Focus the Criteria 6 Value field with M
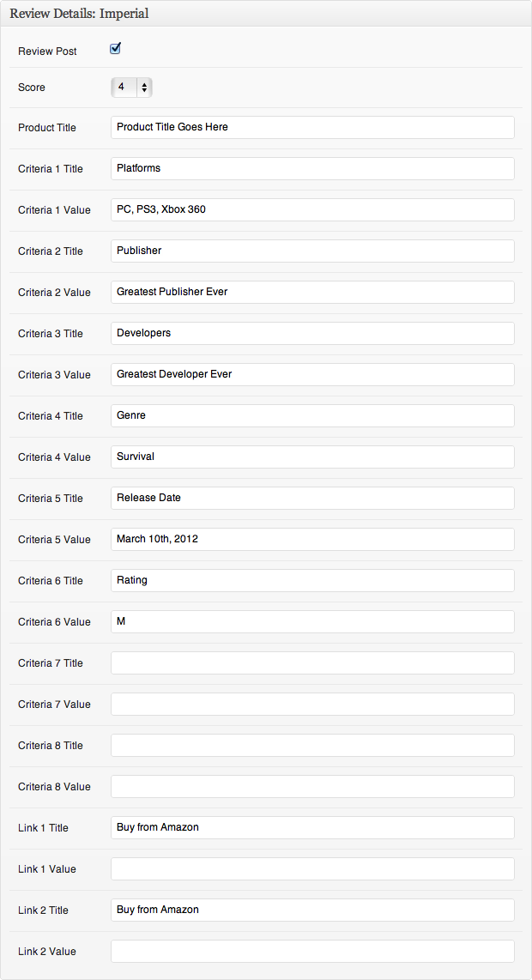 [x=312, y=622]
